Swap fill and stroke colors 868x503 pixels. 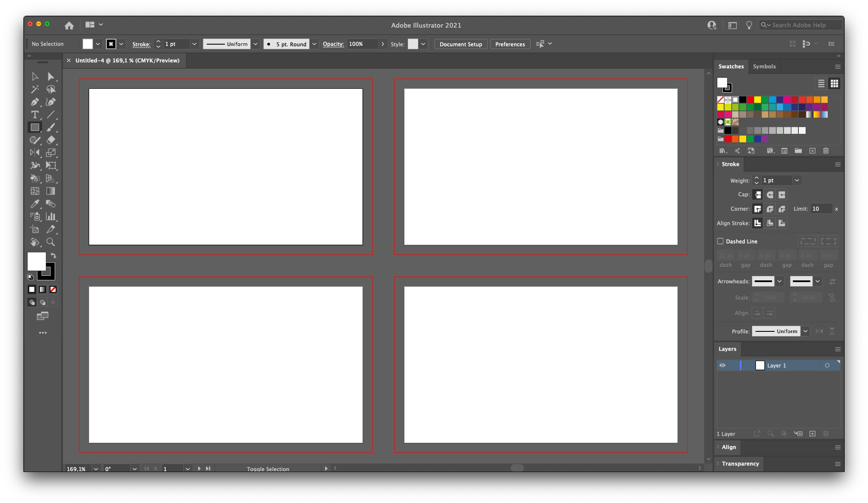pyautogui.click(x=53, y=256)
